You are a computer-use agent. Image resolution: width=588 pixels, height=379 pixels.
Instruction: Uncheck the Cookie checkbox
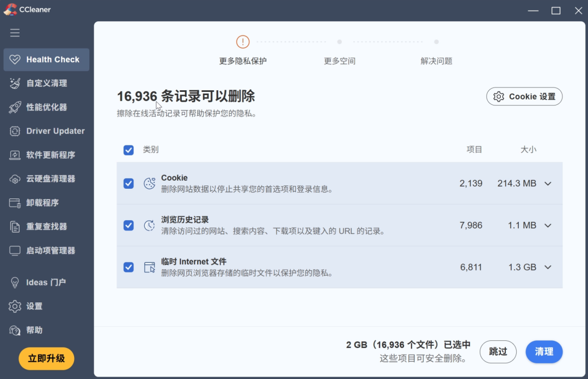click(x=128, y=183)
